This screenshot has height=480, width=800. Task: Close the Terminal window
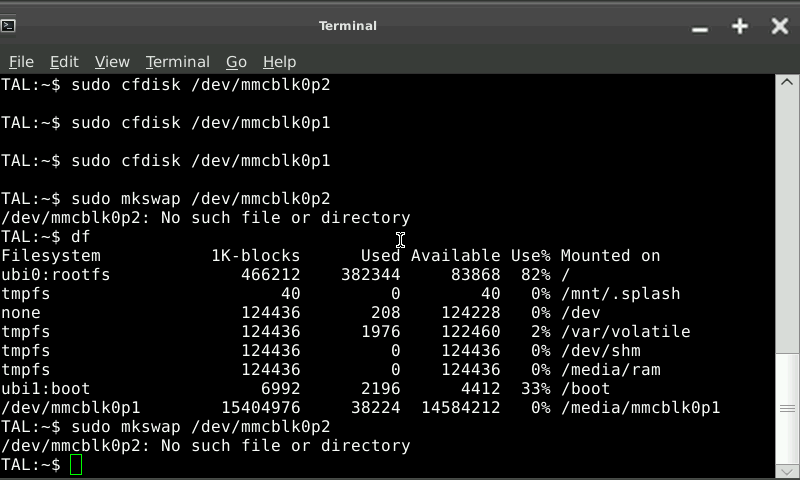[x=780, y=26]
